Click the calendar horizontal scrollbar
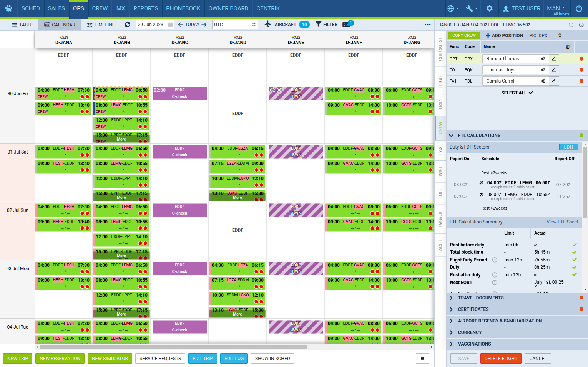The height and width of the screenshot is (367, 588). [173, 347]
